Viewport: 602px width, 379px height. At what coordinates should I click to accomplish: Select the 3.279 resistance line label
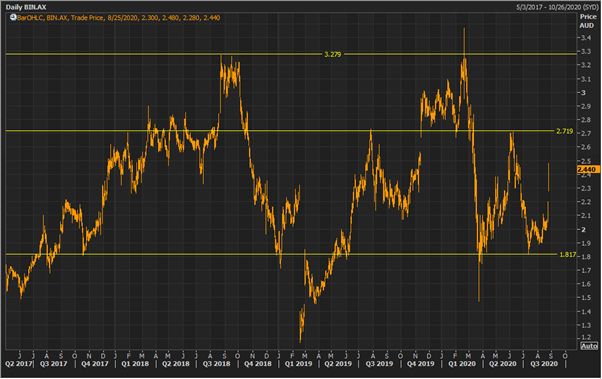(332, 55)
